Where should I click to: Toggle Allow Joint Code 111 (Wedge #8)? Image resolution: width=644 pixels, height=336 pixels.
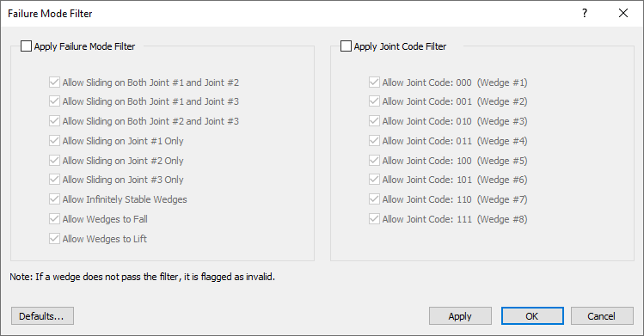[x=374, y=218]
